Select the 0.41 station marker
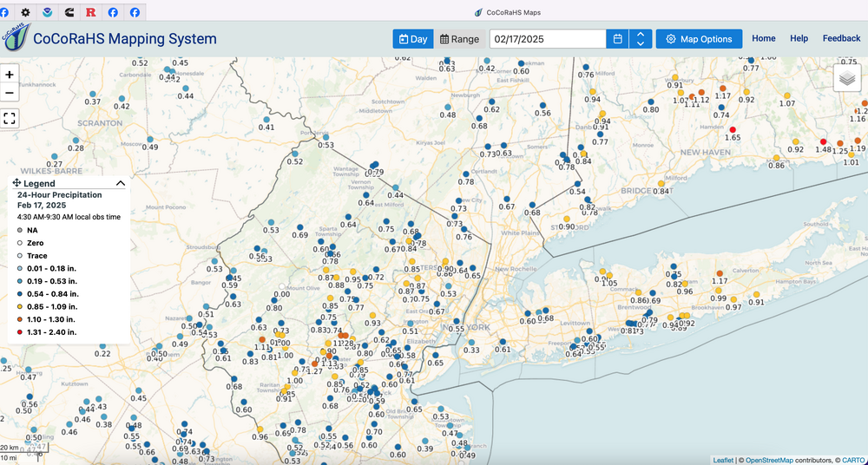 pos(266,120)
